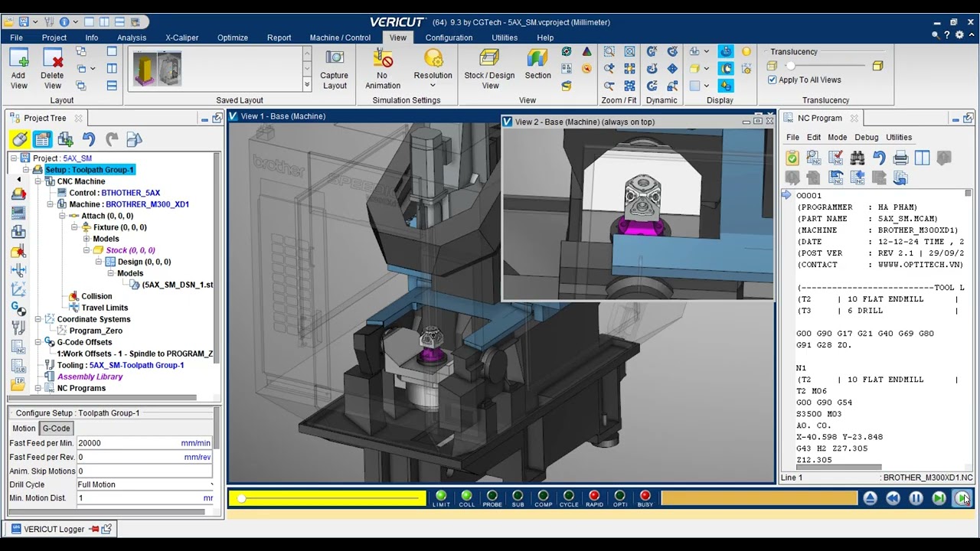The height and width of the screenshot is (551, 980).
Task: Toggle the PROBE status light
Action: click(492, 496)
